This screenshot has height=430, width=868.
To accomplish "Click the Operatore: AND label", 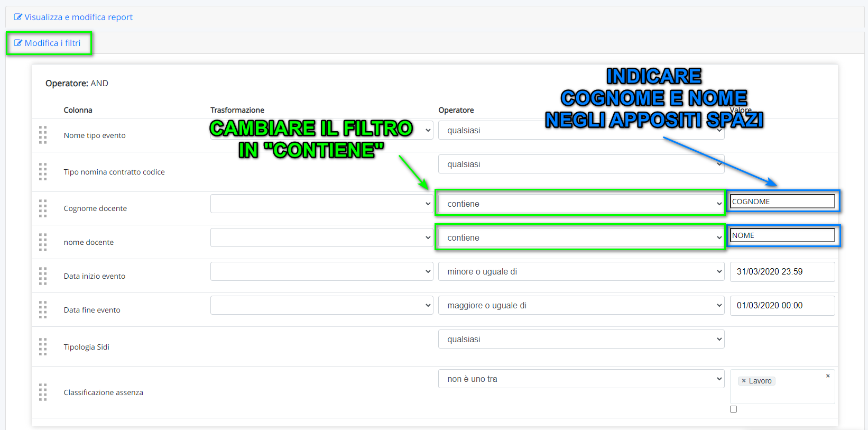I will point(77,83).
